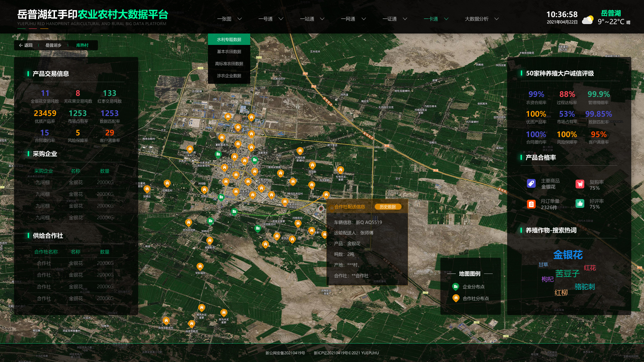Screen dimensions: 644x362
Task: Choose 涉农企业数据 from the dropdown list
Action: [x=229, y=76]
